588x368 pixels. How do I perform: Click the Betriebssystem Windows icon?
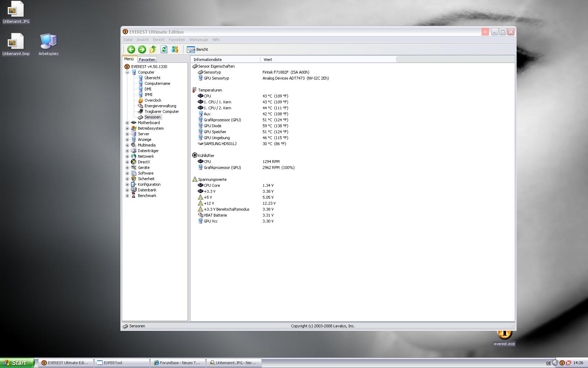[x=134, y=128]
